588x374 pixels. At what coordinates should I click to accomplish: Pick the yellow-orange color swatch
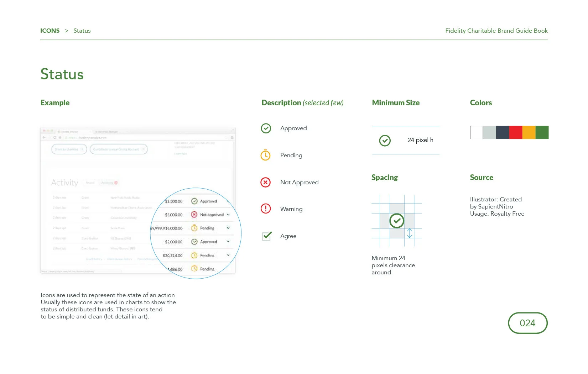coord(529,132)
